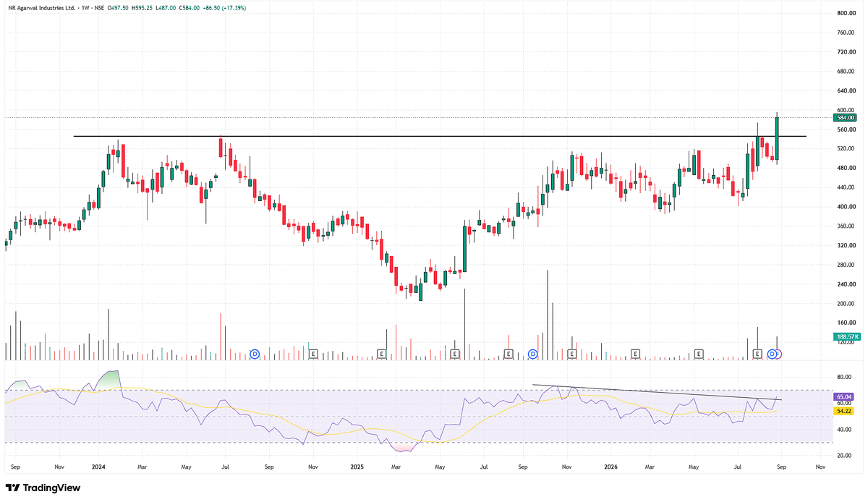Select the earnings marker for May 2025
868x502 pixels.
[x=455, y=354]
